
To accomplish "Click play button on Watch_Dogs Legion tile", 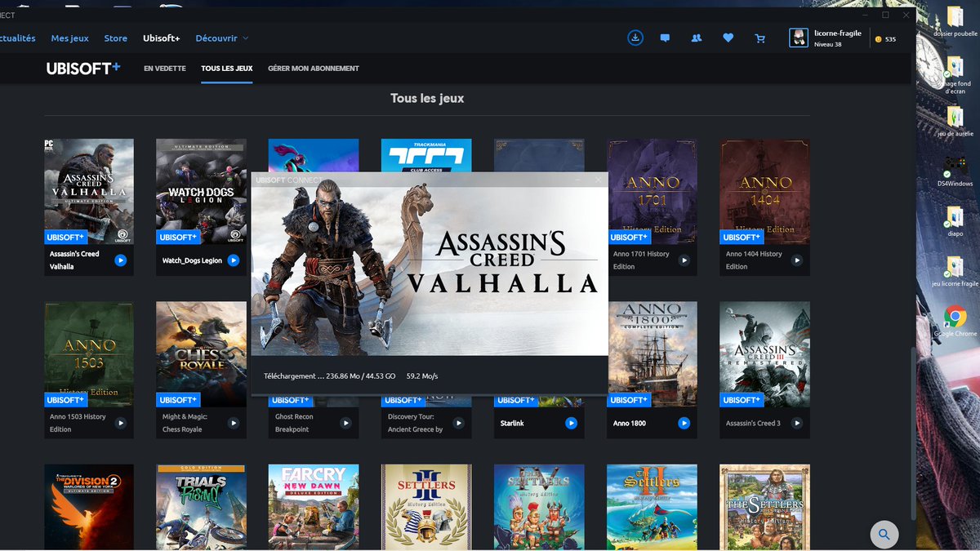I will (233, 260).
